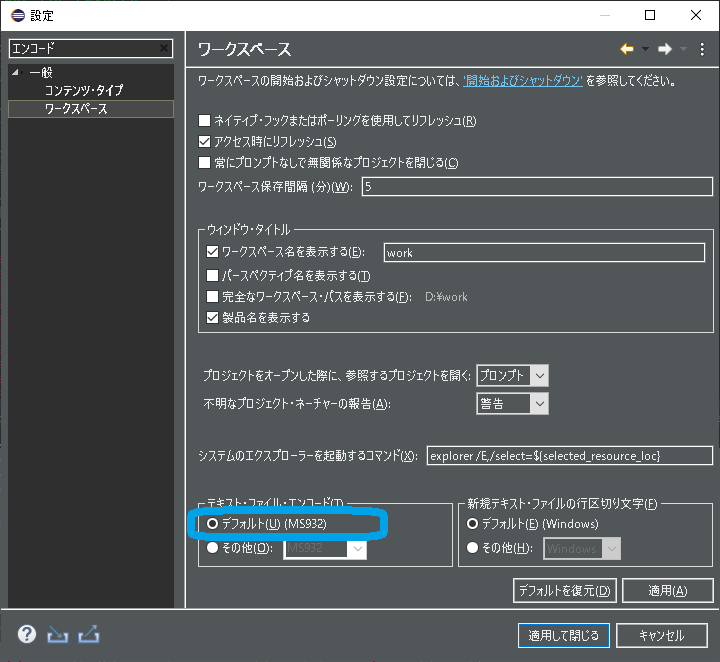Go back with yellow left arrow

[627, 49]
